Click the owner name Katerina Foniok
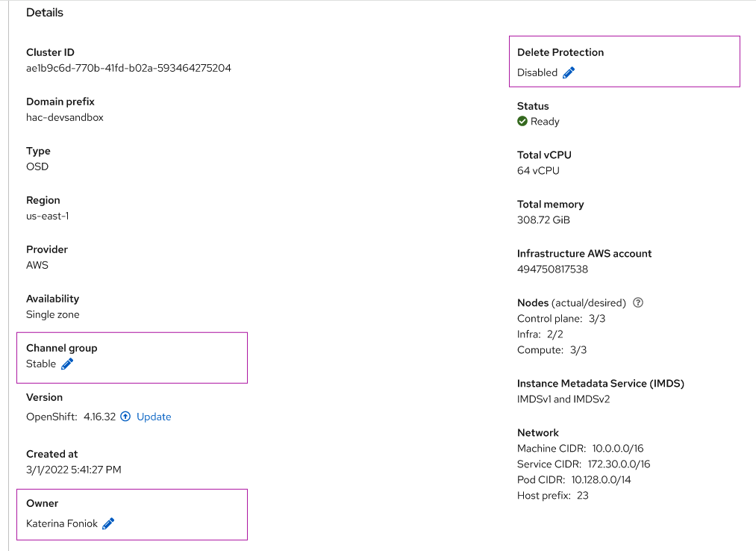 pyautogui.click(x=62, y=523)
